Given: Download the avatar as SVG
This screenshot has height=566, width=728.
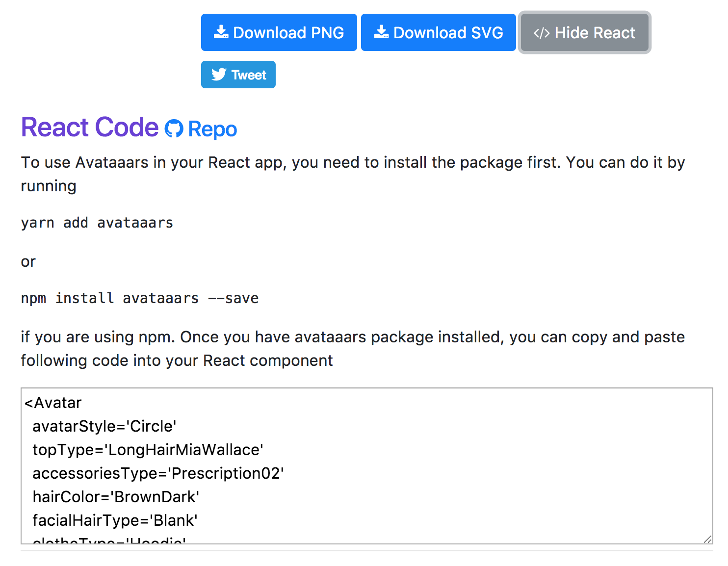Looking at the screenshot, I should [438, 32].
